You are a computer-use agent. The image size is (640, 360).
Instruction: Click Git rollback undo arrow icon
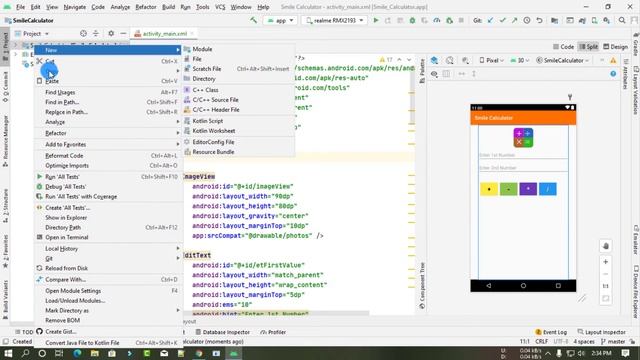pyautogui.click(x=539, y=20)
